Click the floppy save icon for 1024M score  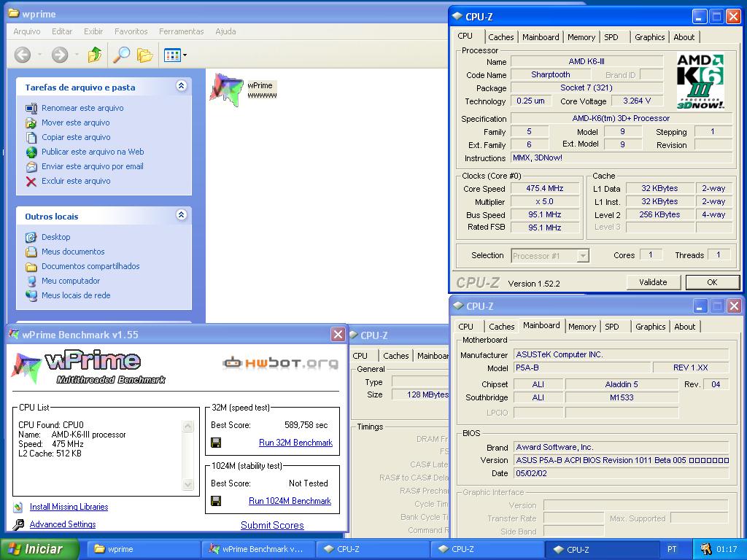tap(216, 501)
